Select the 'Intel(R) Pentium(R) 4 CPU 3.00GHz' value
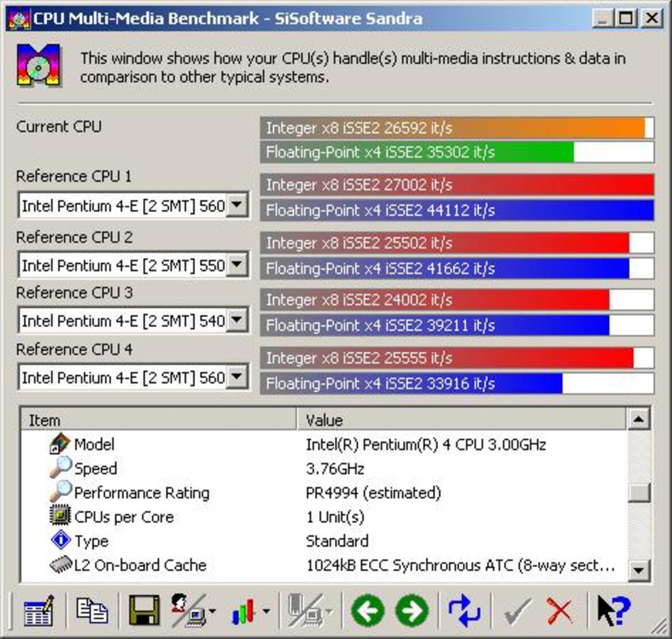Viewport: 672px width, 639px height. tap(426, 444)
